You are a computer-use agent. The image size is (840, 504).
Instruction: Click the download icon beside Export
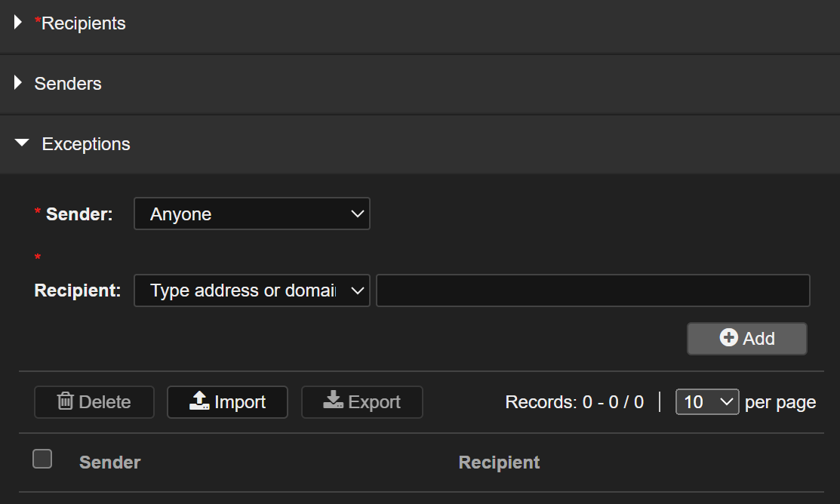point(334,401)
